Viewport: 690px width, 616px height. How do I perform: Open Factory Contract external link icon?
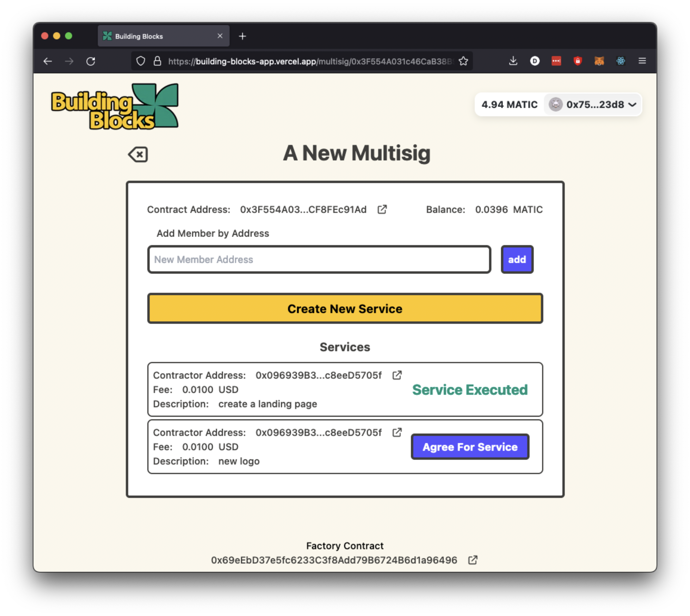click(473, 560)
